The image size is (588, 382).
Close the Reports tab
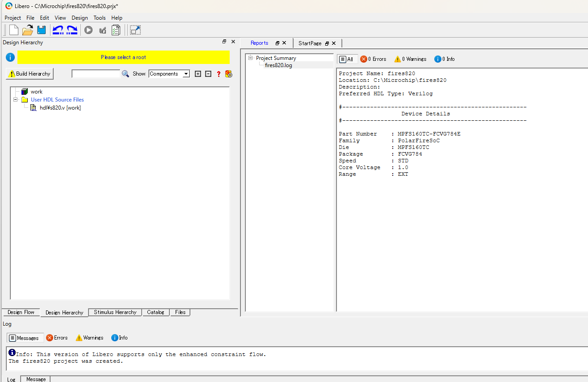click(284, 43)
